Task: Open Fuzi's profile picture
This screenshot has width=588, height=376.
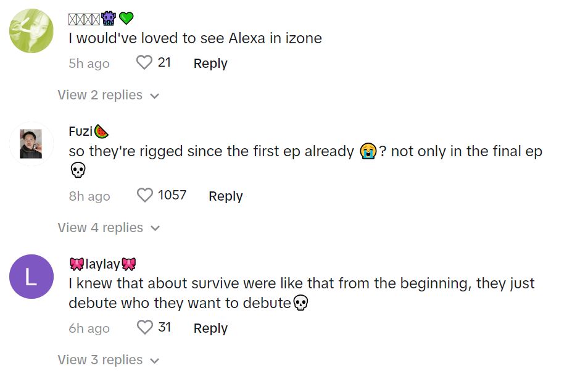Action: pyautogui.click(x=31, y=143)
